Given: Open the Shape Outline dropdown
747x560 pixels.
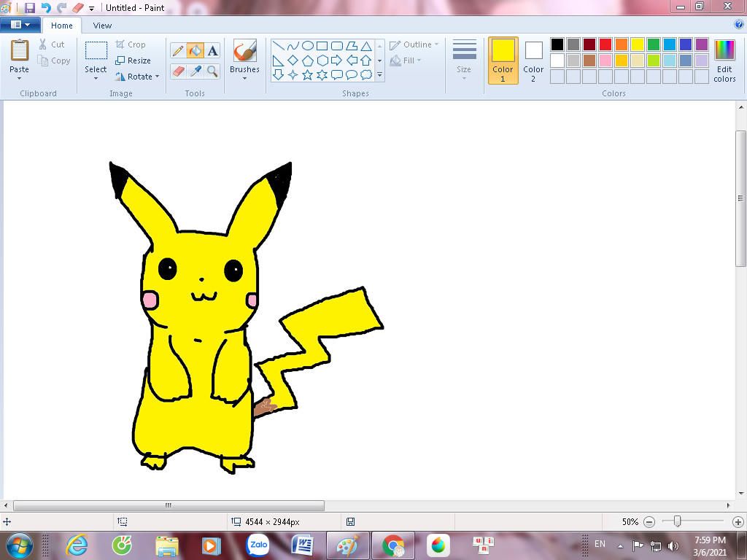Looking at the screenshot, I should pyautogui.click(x=414, y=44).
